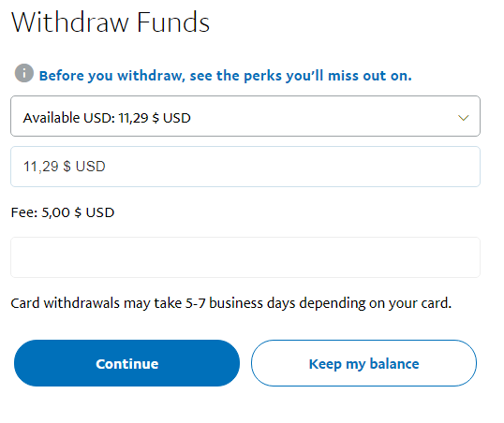This screenshot has height=423, width=504.
Task: Click the Withdraw Funds heading
Action: (x=111, y=22)
